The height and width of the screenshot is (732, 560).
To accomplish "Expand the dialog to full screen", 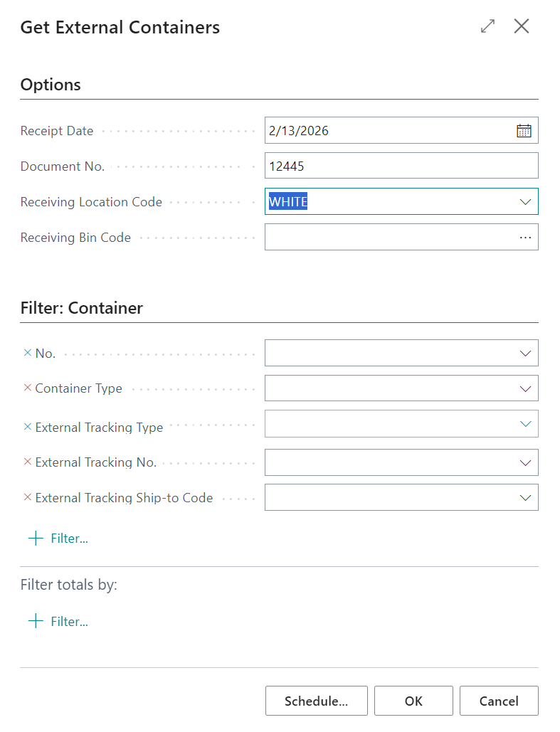I will point(487,27).
